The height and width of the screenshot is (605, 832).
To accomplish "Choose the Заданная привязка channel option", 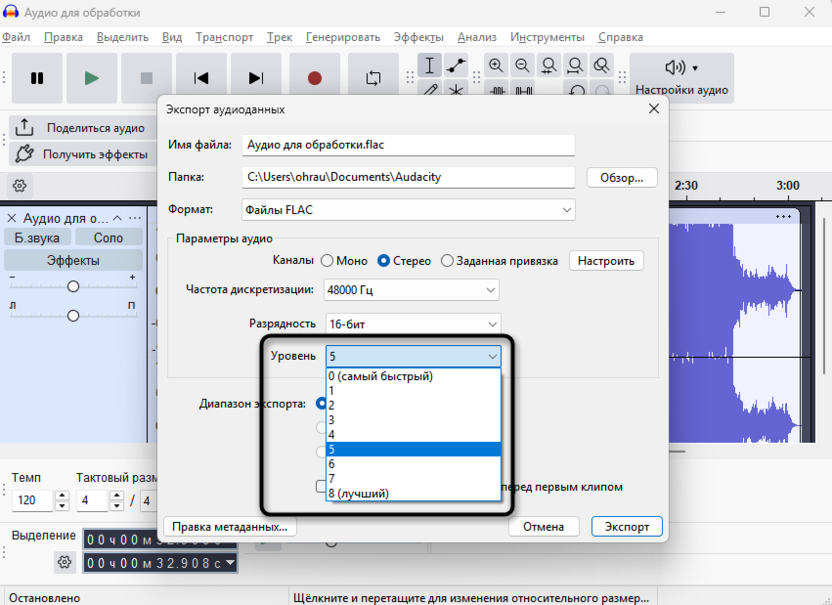I will pyautogui.click(x=447, y=261).
